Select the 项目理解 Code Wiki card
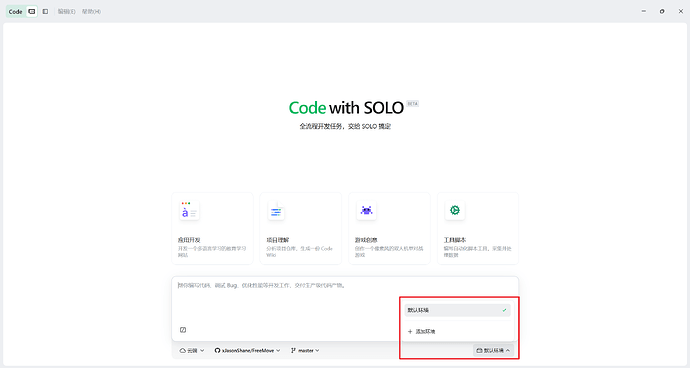Screen dimensions: 690x368 point(301,228)
